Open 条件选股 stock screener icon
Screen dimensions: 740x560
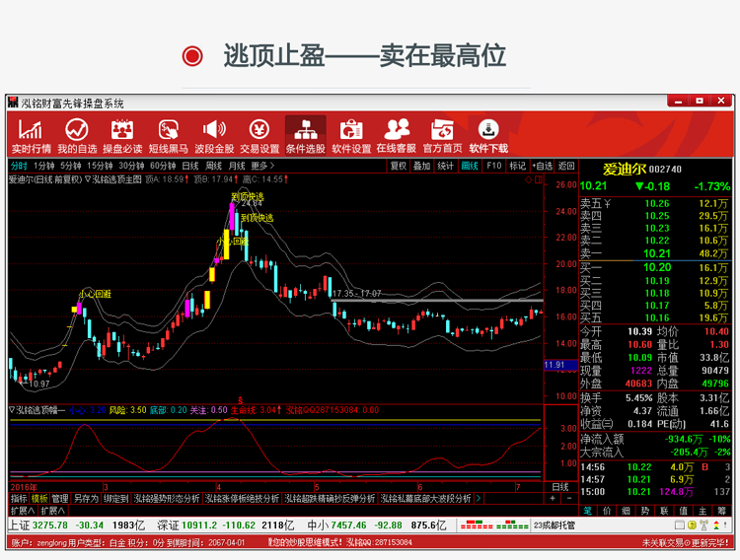click(x=305, y=135)
